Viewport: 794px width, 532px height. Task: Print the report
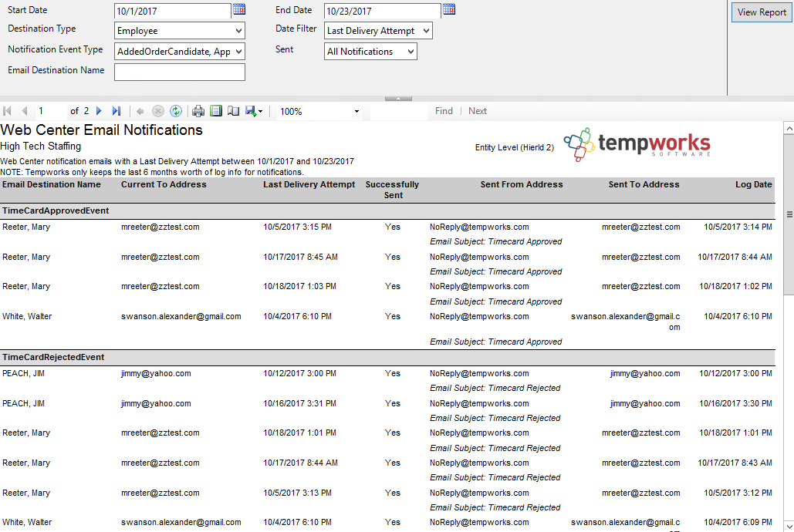(198, 111)
